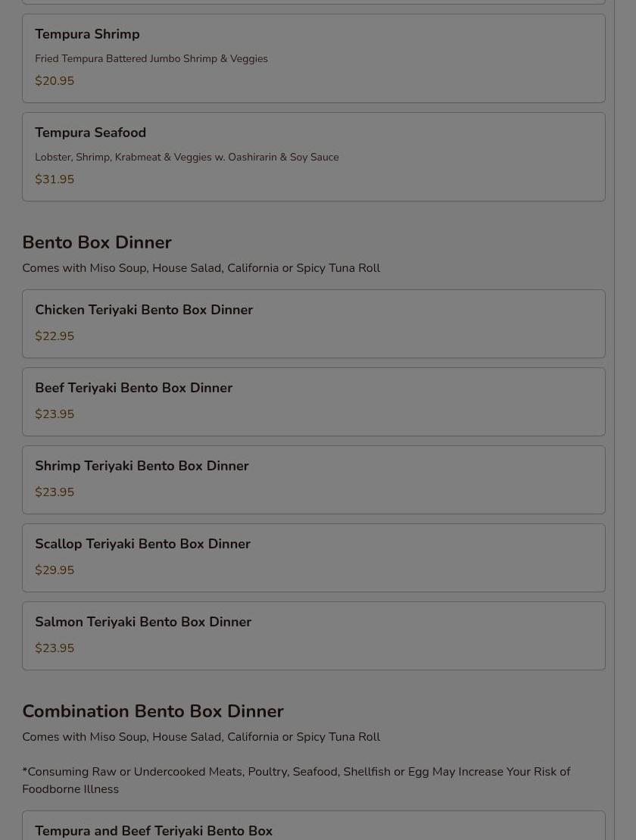
Task: Pick Salmon Teriyaki Bento Box Dinner
Action: (x=313, y=636)
